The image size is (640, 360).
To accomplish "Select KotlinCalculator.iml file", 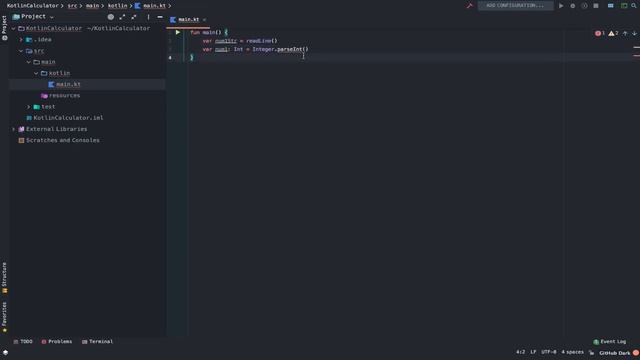I will point(68,118).
